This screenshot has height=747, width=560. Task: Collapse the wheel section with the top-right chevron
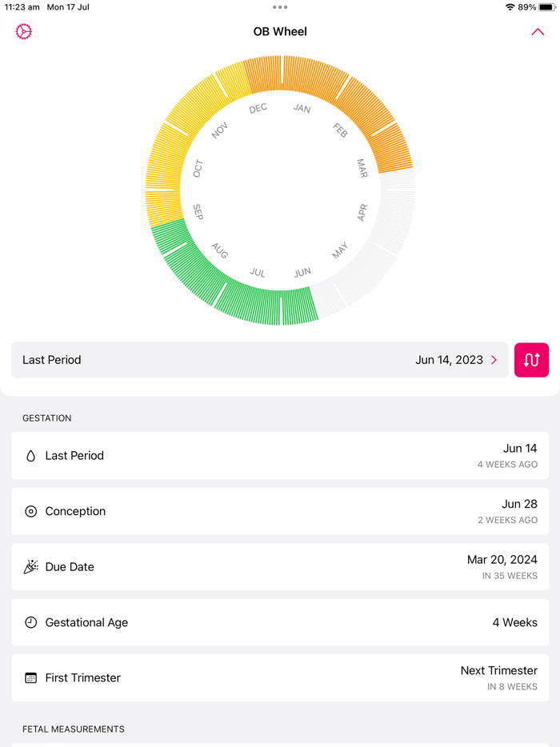click(538, 32)
